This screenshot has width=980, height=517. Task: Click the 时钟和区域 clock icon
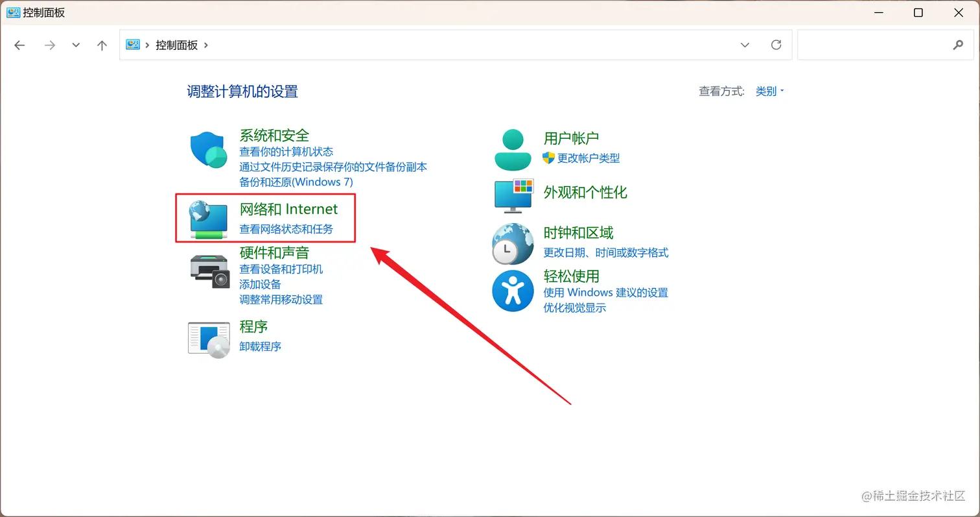click(x=512, y=243)
